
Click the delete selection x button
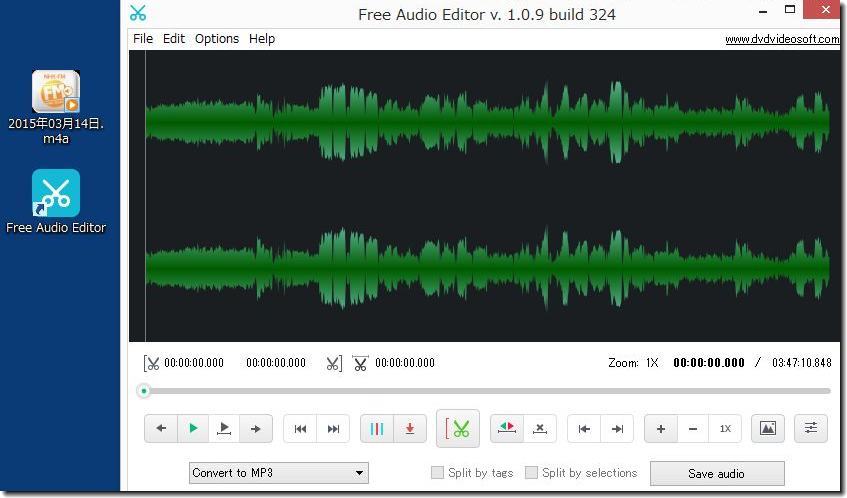tap(540, 429)
